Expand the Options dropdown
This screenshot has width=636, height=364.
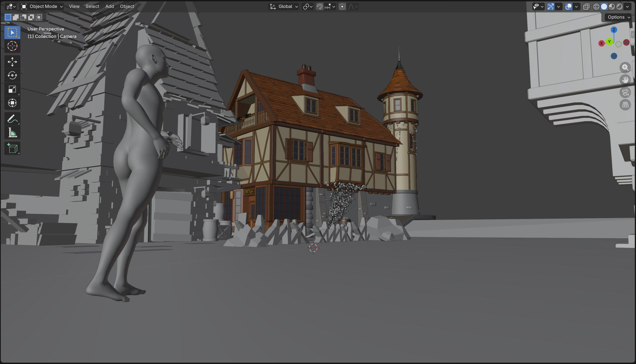coord(618,17)
